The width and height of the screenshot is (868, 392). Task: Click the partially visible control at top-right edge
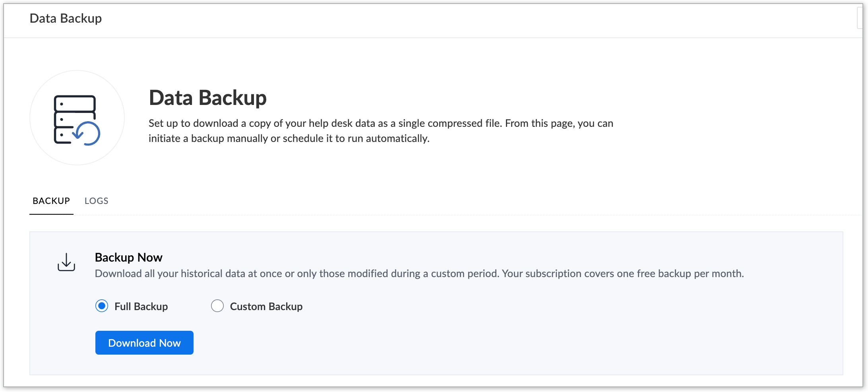[x=862, y=18]
